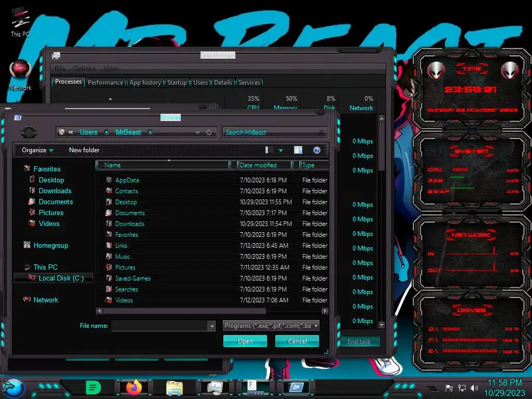Click the Music folder icon
This screenshot has height=399, width=532.
click(109, 256)
